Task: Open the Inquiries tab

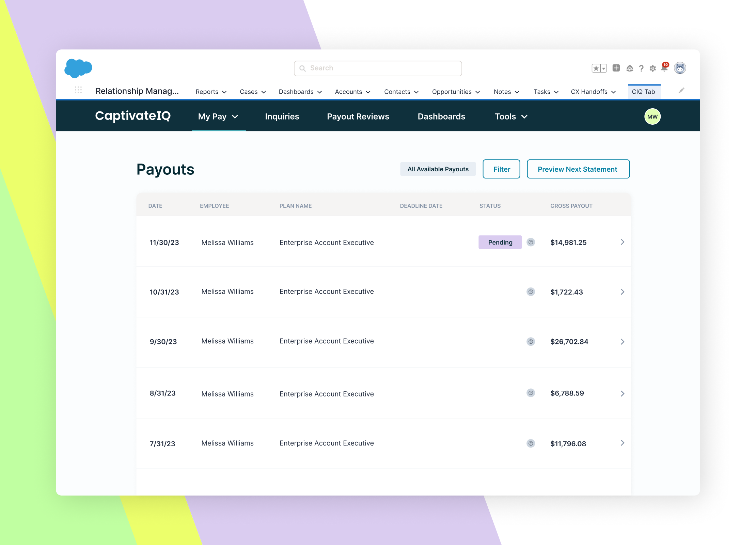Action: 282,117
